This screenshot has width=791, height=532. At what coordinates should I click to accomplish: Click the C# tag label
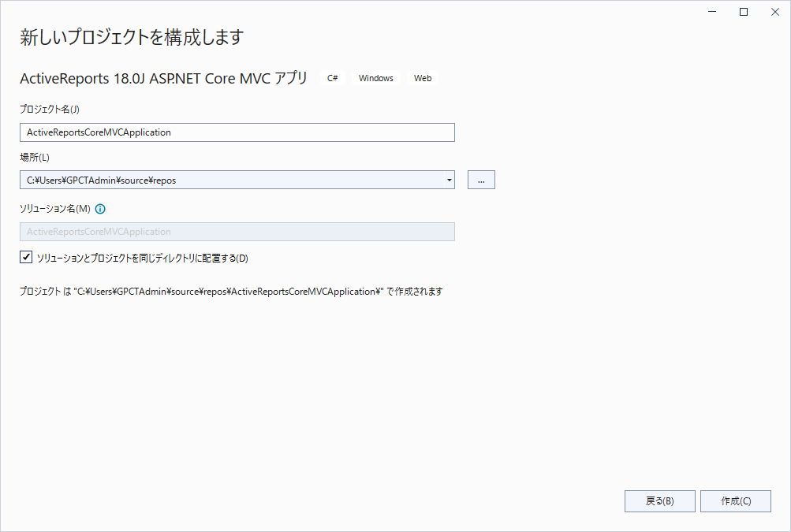[x=333, y=78]
